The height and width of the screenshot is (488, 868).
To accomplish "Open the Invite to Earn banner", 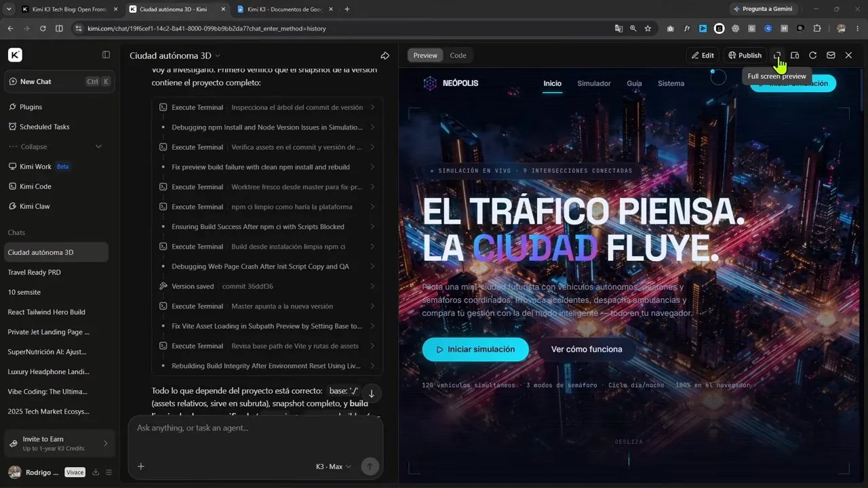I will [60, 444].
